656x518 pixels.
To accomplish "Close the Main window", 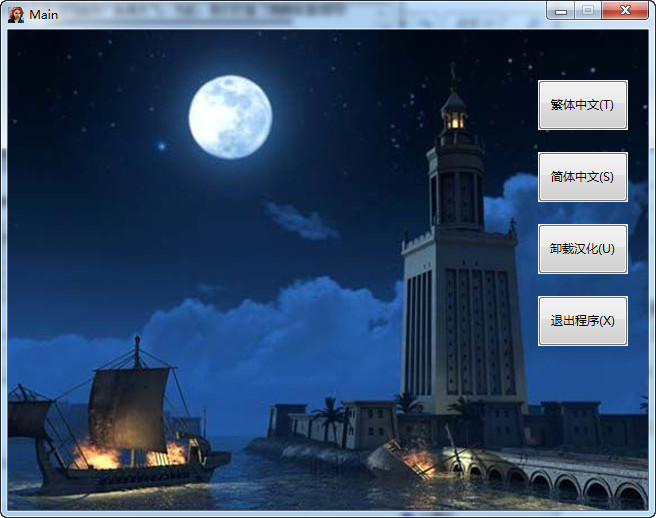I will pos(625,11).
